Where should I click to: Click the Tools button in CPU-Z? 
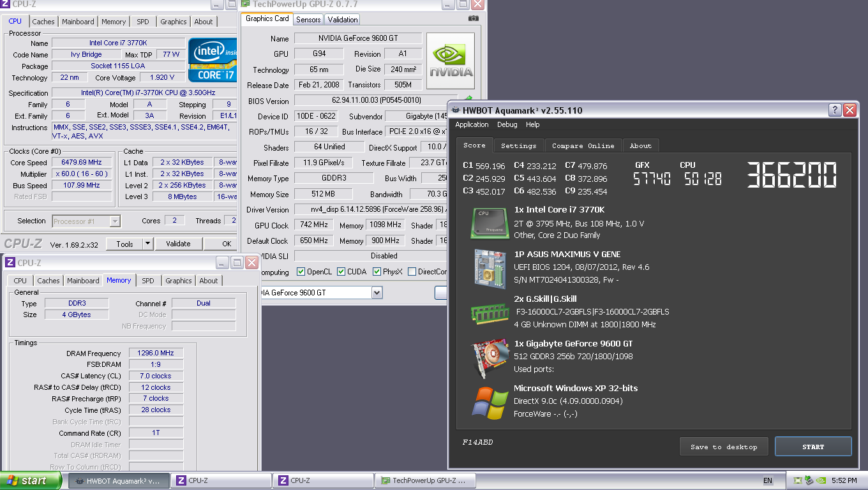tap(124, 244)
